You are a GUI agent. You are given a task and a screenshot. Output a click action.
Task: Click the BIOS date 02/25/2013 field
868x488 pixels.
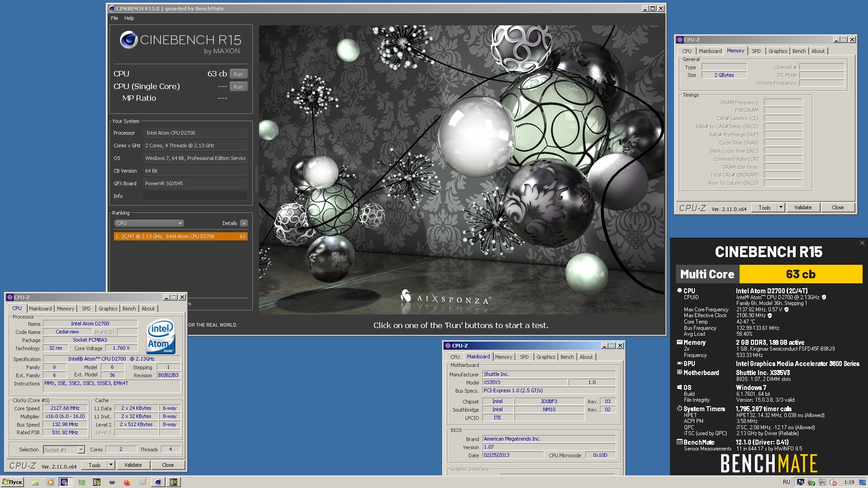pyautogui.click(x=513, y=455)
